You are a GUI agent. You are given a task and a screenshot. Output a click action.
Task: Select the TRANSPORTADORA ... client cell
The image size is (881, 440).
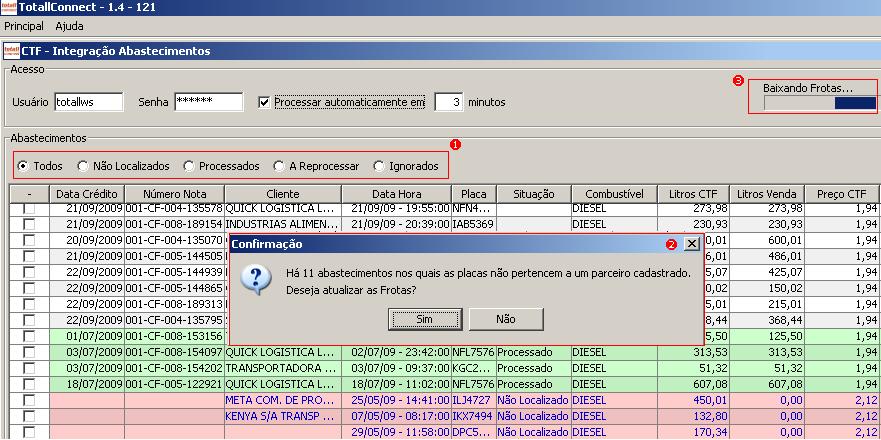pos(283,368)
